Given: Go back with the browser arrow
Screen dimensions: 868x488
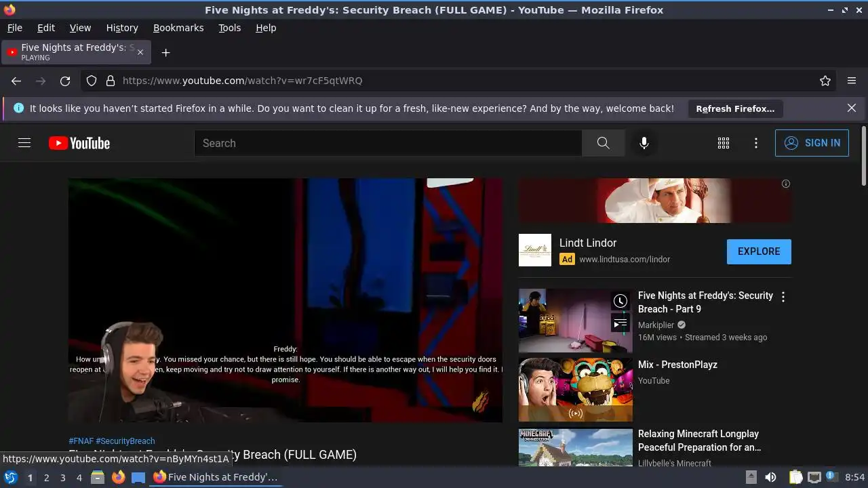Looking at the screenshot, I should click(16, 81).
